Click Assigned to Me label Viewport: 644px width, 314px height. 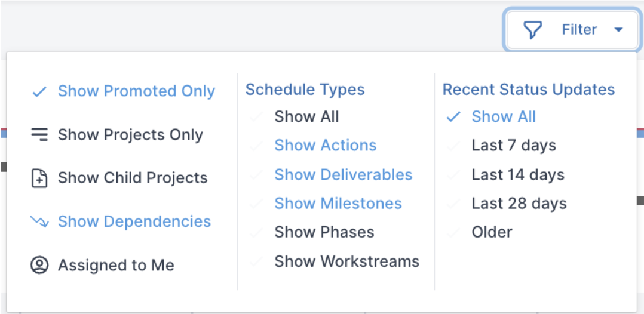(116, 266)
